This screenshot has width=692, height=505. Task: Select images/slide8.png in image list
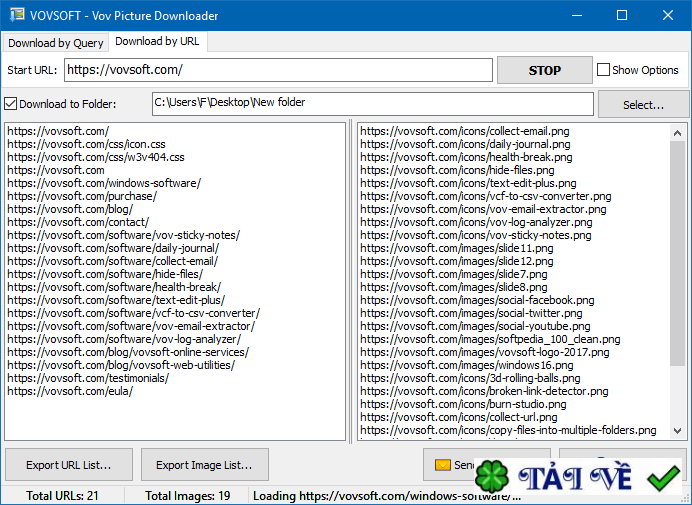(x=454, y=287)
